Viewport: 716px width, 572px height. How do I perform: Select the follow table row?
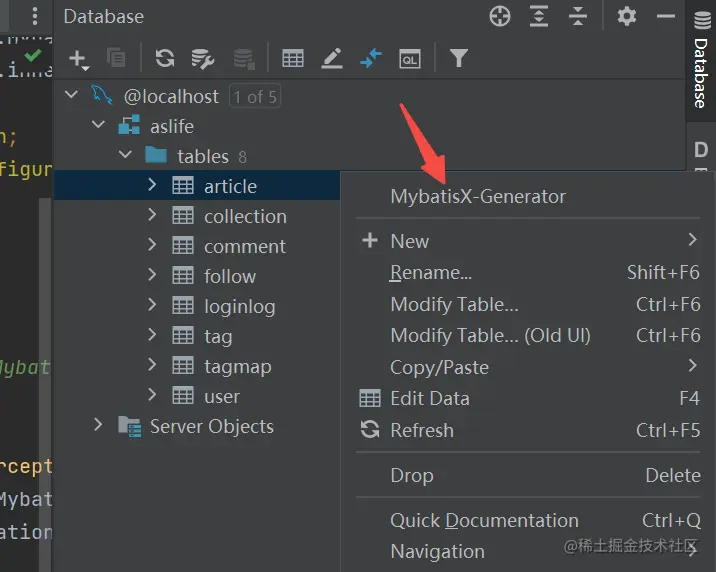197,276
